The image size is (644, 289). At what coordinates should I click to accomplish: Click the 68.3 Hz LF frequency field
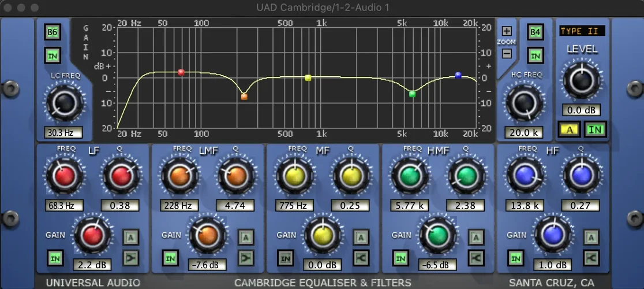(64, 205)
